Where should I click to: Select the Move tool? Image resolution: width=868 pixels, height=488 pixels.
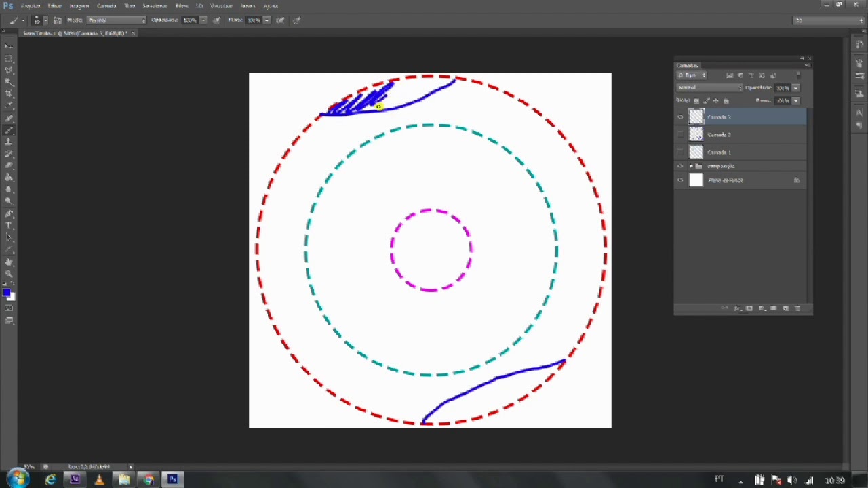point(9,46)
